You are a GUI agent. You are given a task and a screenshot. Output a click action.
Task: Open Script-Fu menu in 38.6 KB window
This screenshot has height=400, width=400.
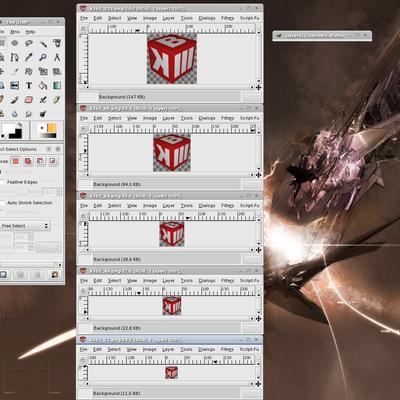click(249, 206)
